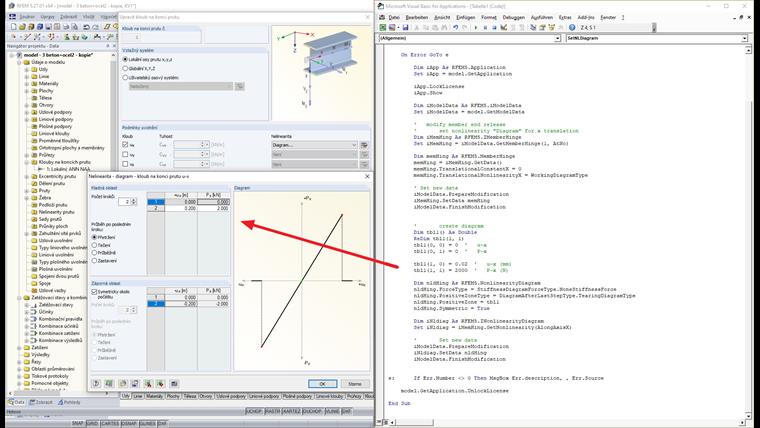Click the undo icon in the VBA toolbar

click(x=456, y=28)
